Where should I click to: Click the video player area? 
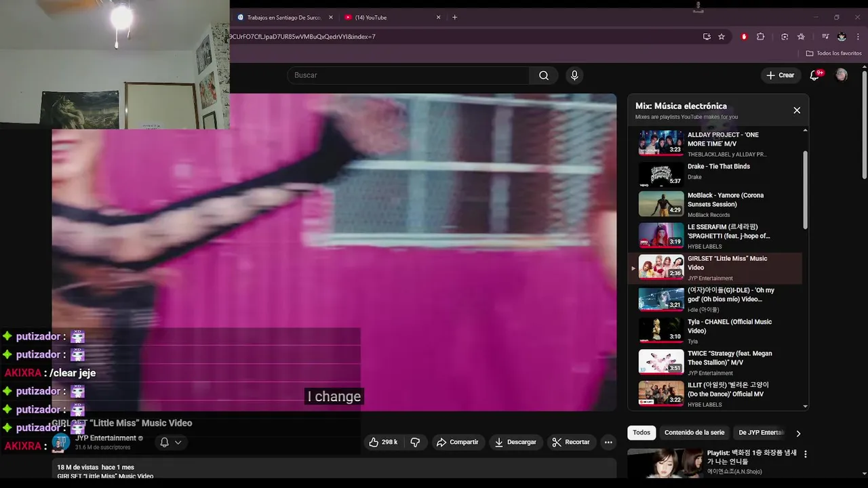tap(334, 252)
